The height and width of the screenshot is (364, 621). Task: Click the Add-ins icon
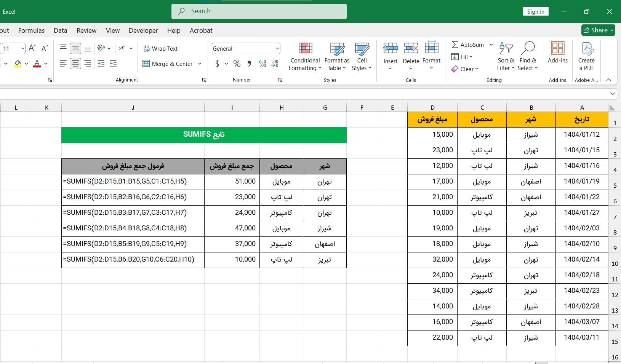tap(557, 48)
